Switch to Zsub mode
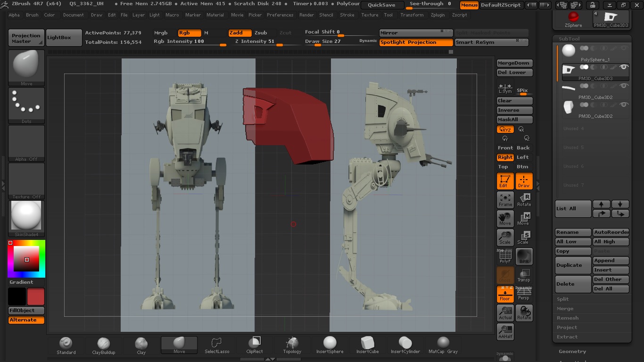 [261, 33]
